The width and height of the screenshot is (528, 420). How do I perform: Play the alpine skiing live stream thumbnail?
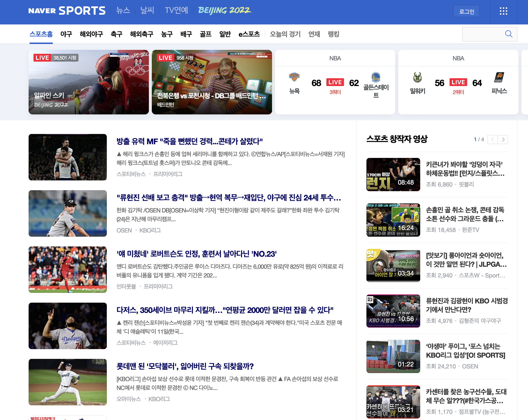pos(88,82)
